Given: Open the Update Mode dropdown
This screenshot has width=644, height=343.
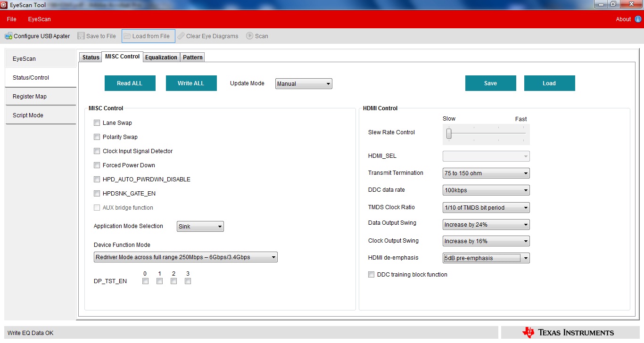Looking at the screenshot, I should [x=304, y=83].
